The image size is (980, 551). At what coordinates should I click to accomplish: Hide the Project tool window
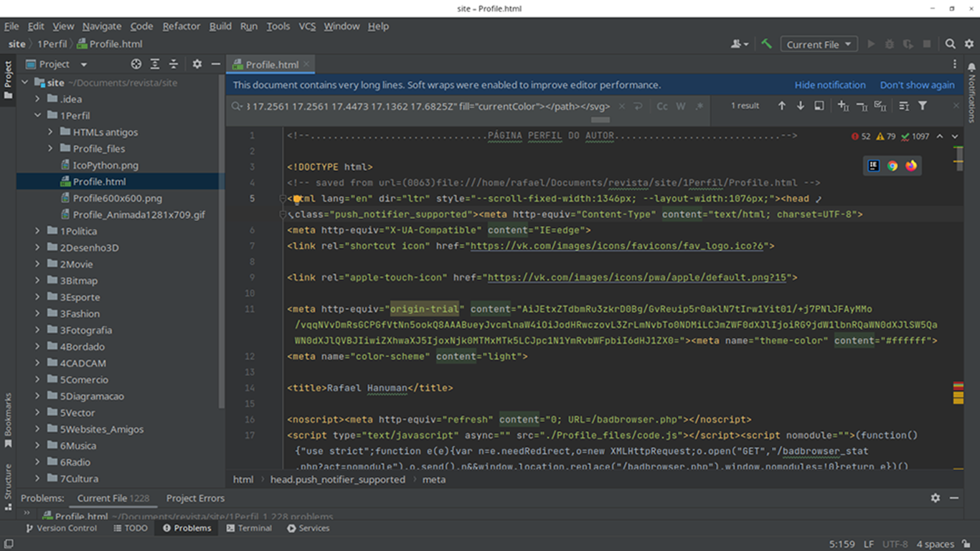pos(216,64)
